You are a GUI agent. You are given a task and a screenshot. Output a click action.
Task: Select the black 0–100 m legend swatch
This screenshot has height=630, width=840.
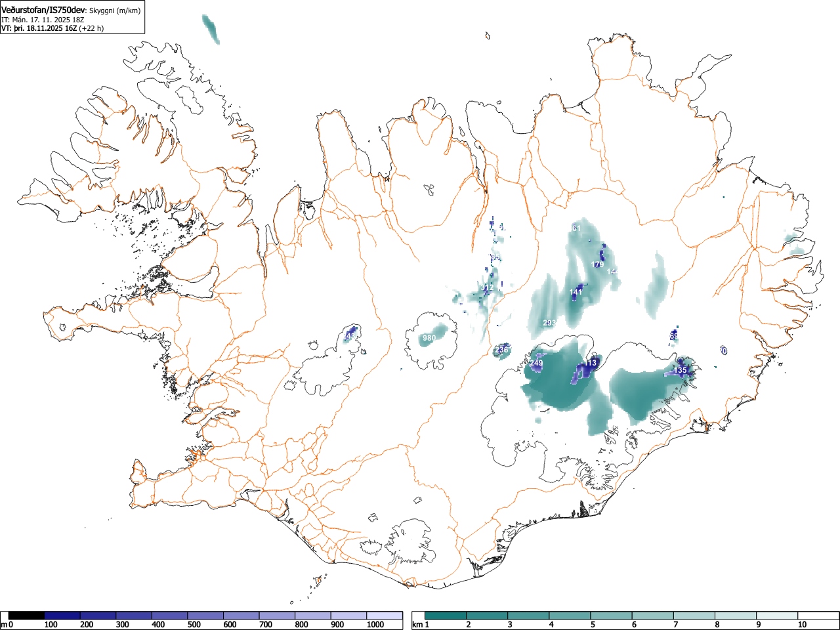pyautogui.click(x=26, y=616)
